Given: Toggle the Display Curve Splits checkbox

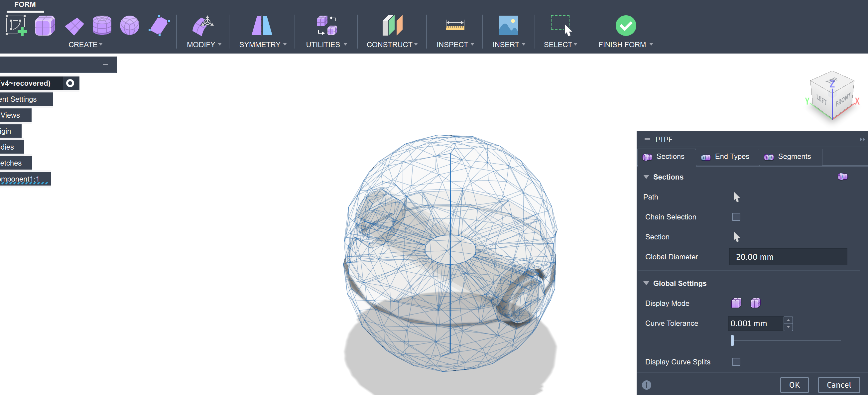Looking at the screenshot, I should pyautogui.click(x=736, y=362).
